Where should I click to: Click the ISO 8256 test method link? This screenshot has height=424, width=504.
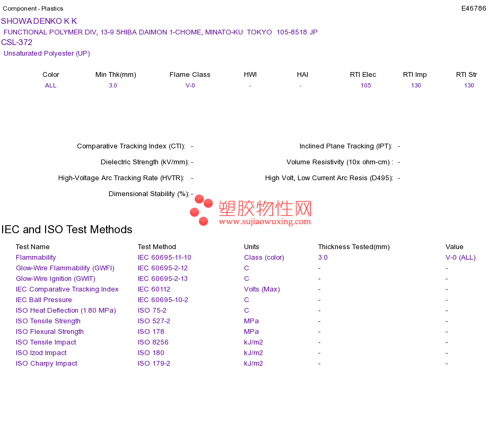point(153,342)
